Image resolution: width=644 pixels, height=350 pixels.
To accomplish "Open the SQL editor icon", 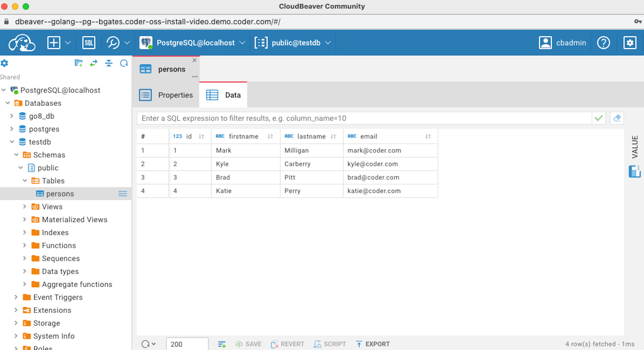I will 89,43.
